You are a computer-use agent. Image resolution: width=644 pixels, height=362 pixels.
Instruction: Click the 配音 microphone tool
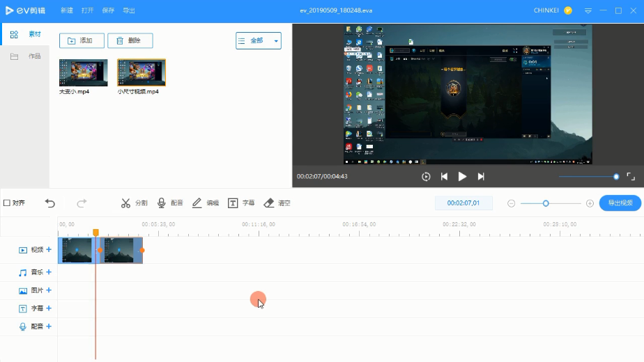170,203
